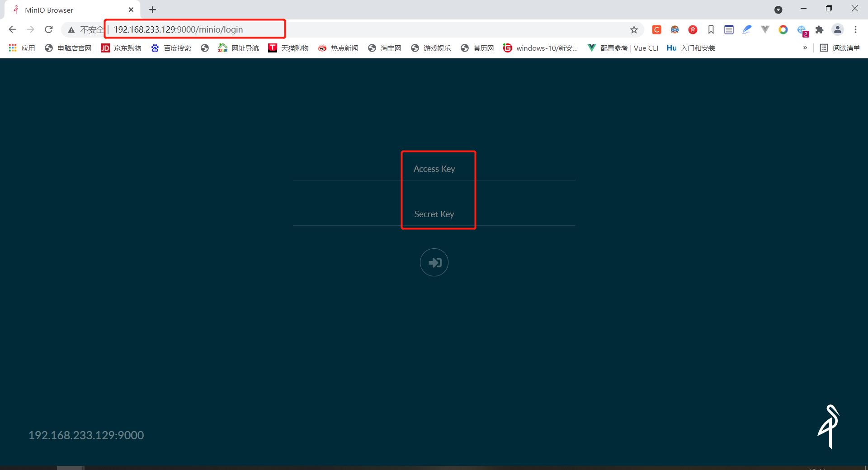
Task: Open 电脑店官网 bookmark
Action: tap(68, 48)
